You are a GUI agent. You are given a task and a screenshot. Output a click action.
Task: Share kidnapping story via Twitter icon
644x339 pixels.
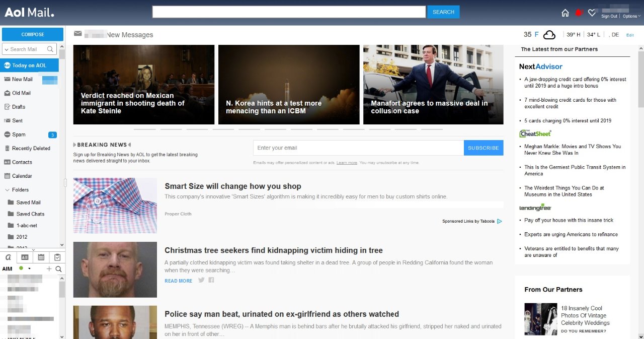click(x=201, y=280)
